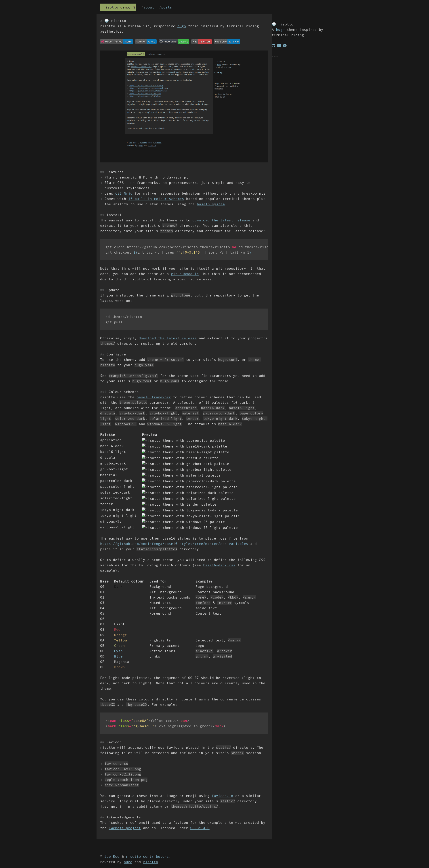The image size is (429, 868).
Task: Open the CSS Grid link
Action: point(124,193)
